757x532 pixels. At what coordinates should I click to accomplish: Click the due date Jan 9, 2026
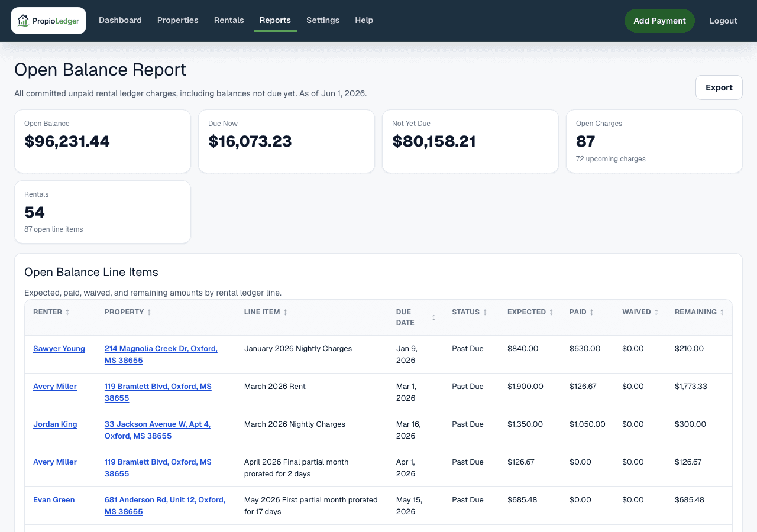(407, 355)
